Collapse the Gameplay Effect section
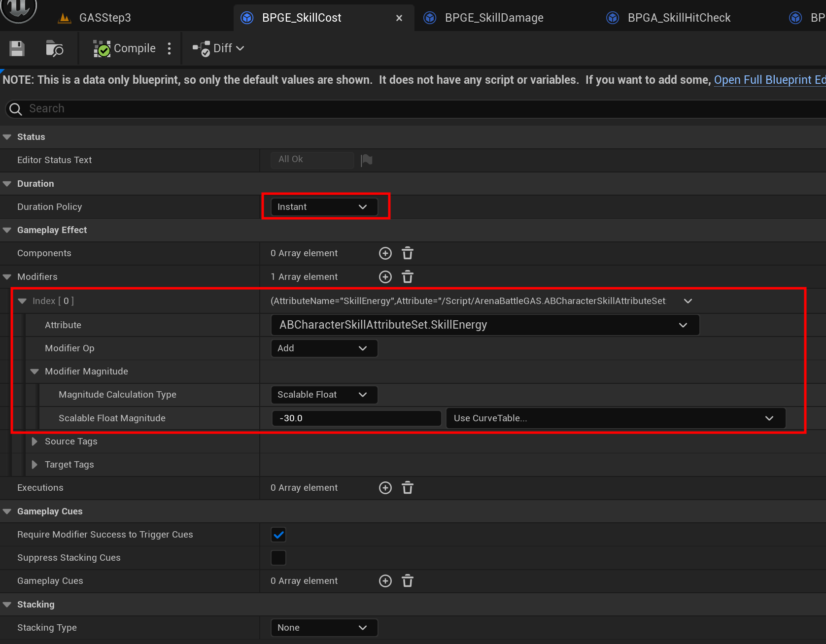This screenshot has width=826, height=644. click(7, 230)
